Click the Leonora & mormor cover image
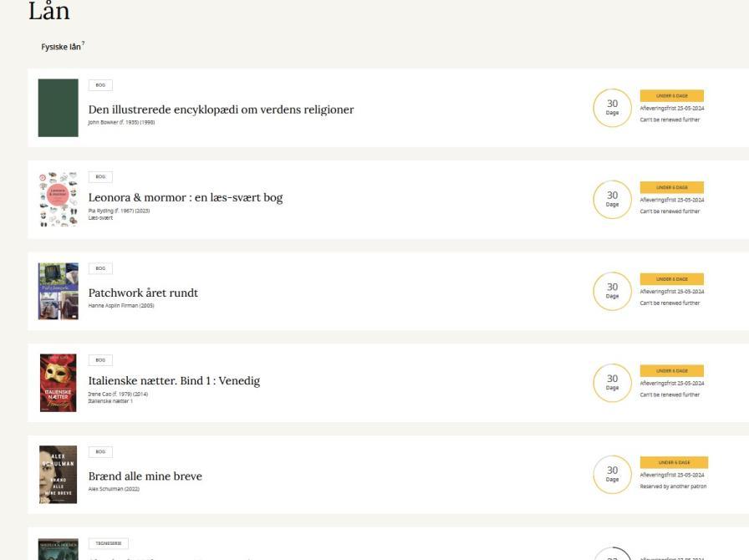749x560 pixels. click(58, 200)
